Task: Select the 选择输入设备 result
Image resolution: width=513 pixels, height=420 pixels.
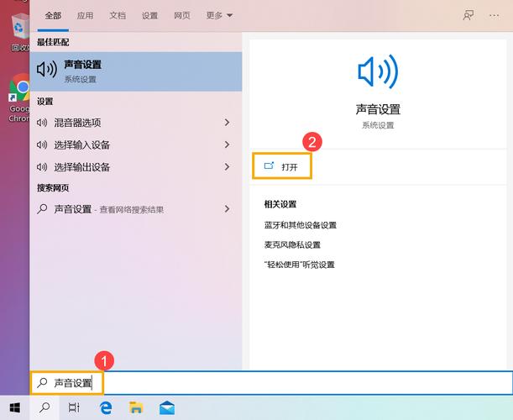Action: (136, 144)
